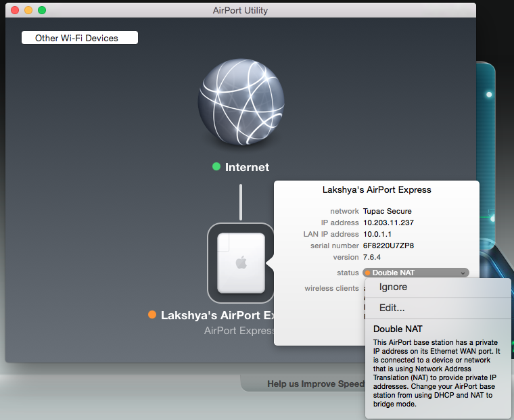
Task: Click the Lakshya's AirPort Express device name label
Action: [218, 315]
